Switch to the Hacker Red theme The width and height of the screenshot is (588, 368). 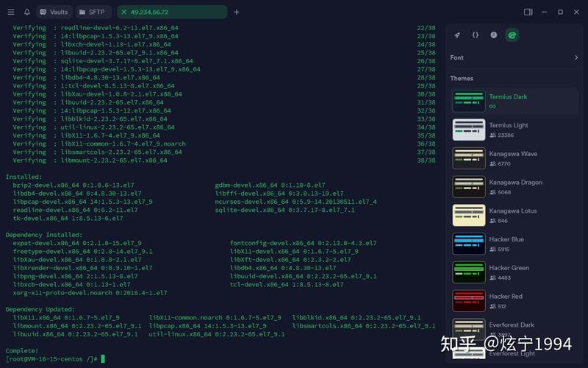pyautogui.click(x=515, y=301)
